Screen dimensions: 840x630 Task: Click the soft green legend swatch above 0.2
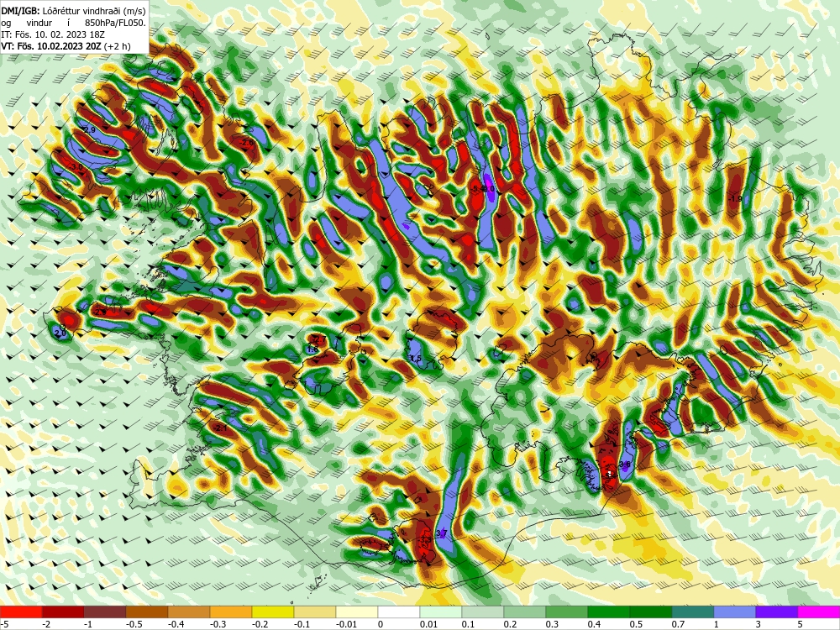pyautogui.click(x=525, y=612)
